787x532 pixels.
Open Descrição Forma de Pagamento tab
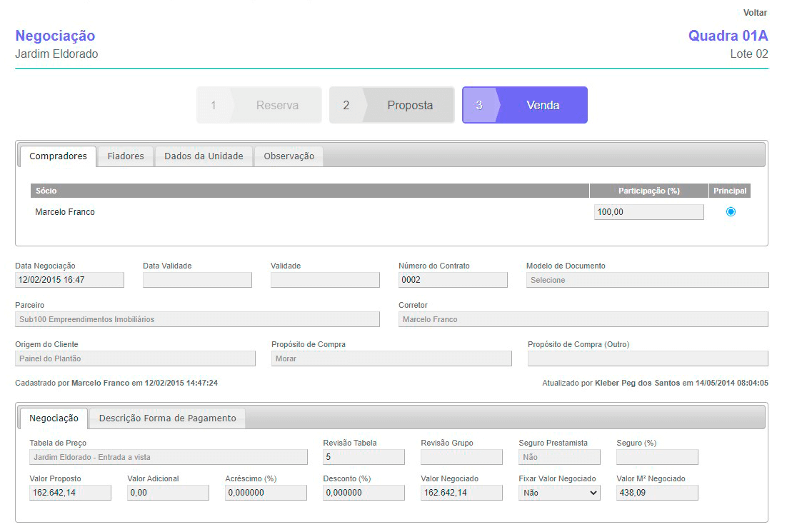[167, 418]
